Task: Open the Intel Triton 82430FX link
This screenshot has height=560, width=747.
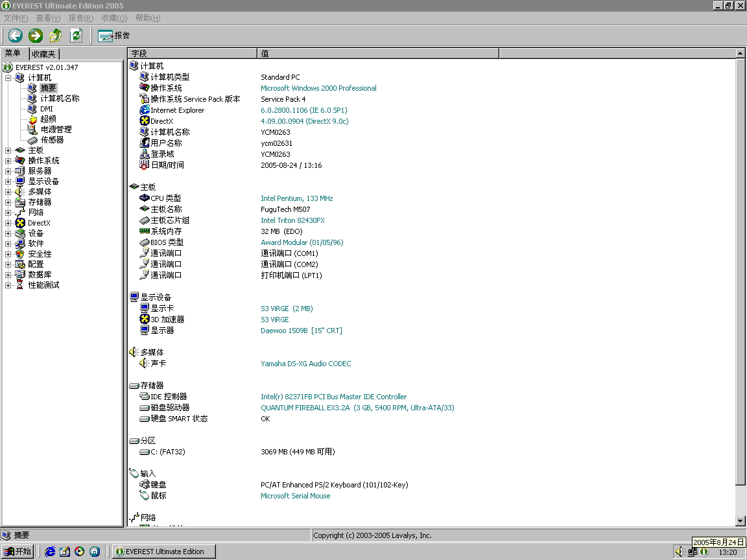Action: [x=292, y=220]
